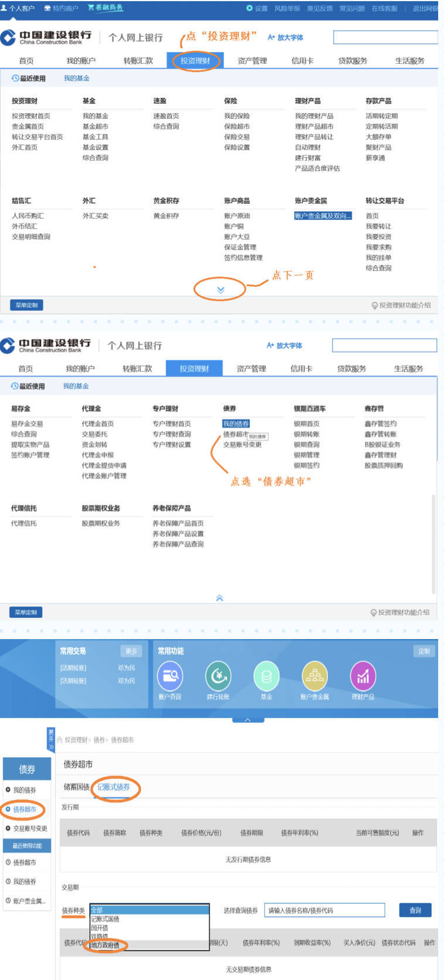Select the green 基金 shortcut icon
This screenshot has height=980, width=444.
pos(266,676)
